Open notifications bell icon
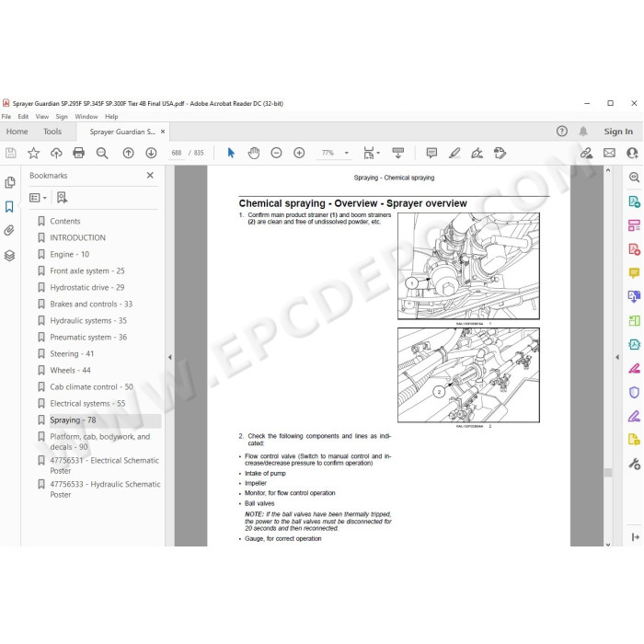Viewport: 644px width, 644px height. 583,132
